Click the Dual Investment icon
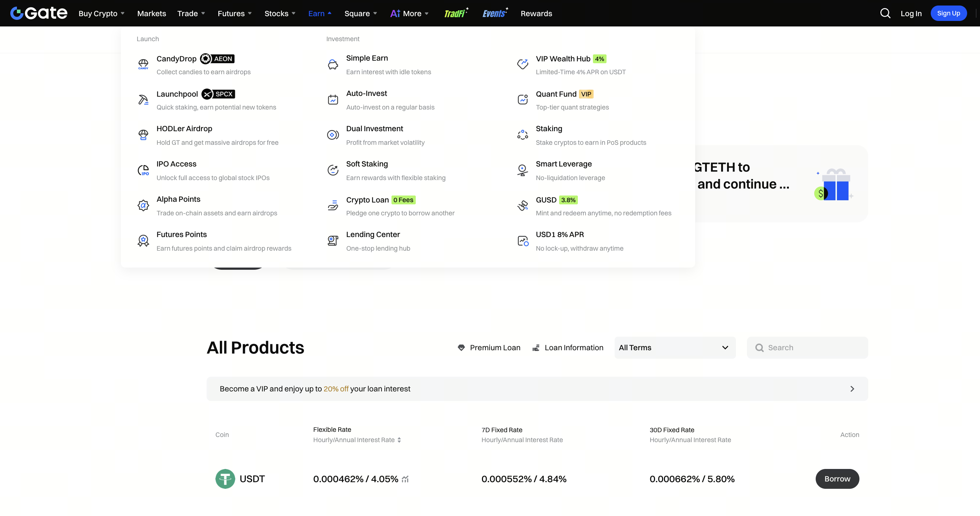 [x=333, y=135]
